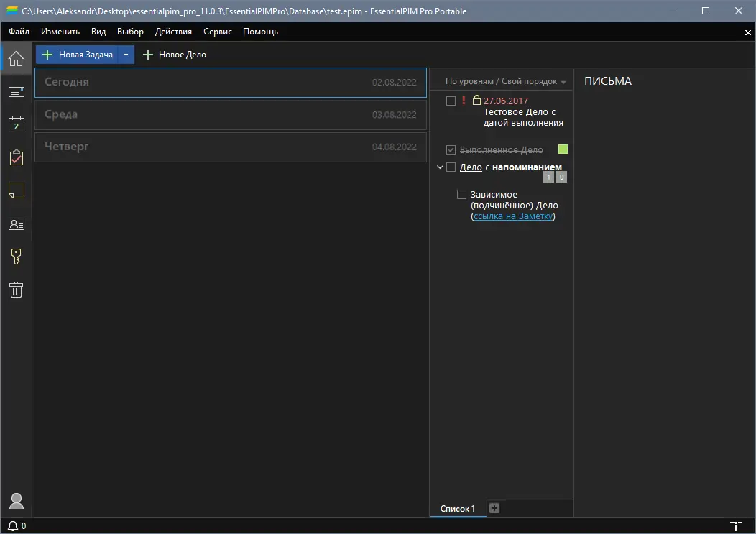The height and width of the screenshot is (534, 756).
Task: Check the Тестовое Дело с датой checkbox
Action: tap(451, 101)
